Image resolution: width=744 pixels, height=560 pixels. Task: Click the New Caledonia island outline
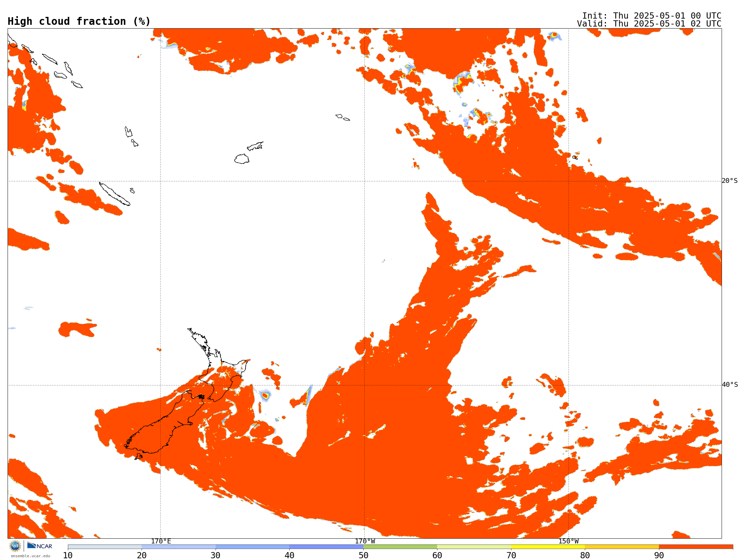click(x=115, y=194)
